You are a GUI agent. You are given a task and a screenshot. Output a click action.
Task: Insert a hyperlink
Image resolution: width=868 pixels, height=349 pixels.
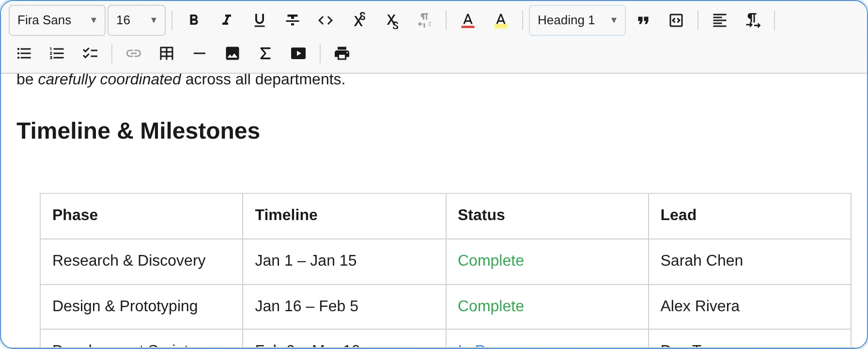coord(134,53)
